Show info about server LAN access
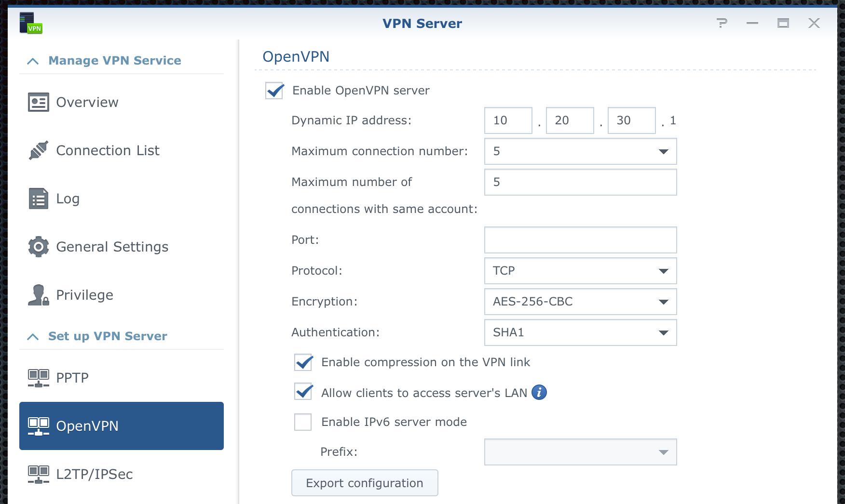The height and width of the screenshot is (504, 845). point(539,393)
